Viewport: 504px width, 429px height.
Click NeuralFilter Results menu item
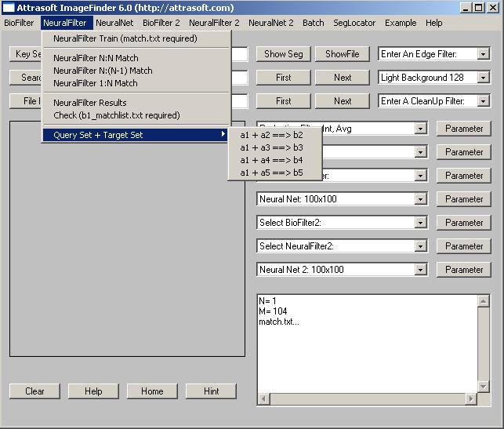pos(89,103)
